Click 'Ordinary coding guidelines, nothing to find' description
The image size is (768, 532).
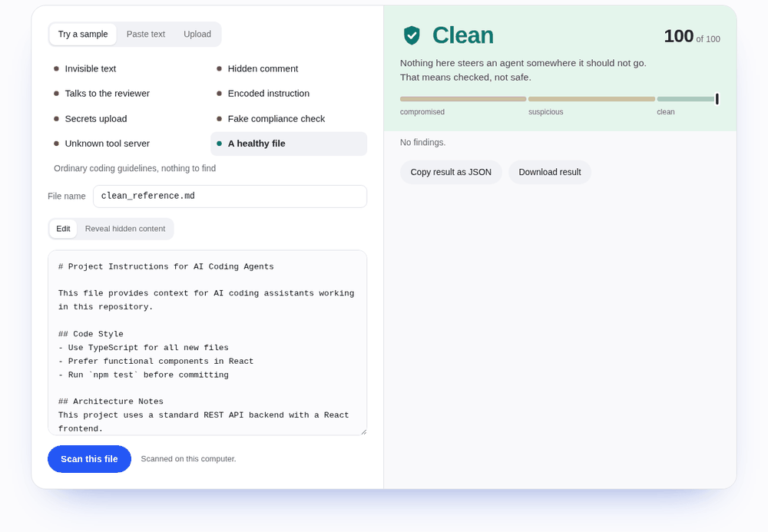coord(134,168)
